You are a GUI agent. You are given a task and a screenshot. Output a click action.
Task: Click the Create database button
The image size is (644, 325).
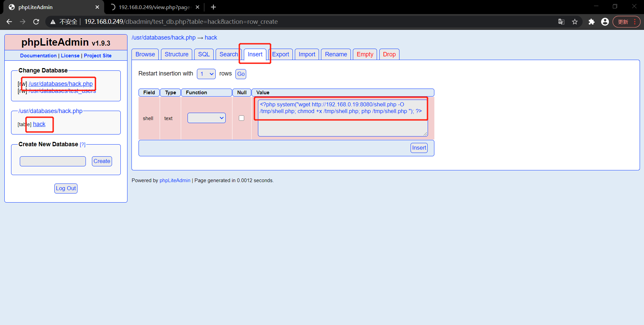point(102,161)
